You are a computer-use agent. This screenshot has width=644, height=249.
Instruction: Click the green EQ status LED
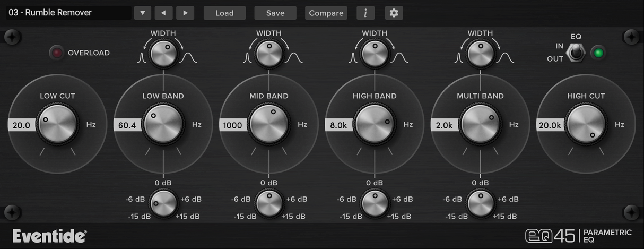(599, 53)
